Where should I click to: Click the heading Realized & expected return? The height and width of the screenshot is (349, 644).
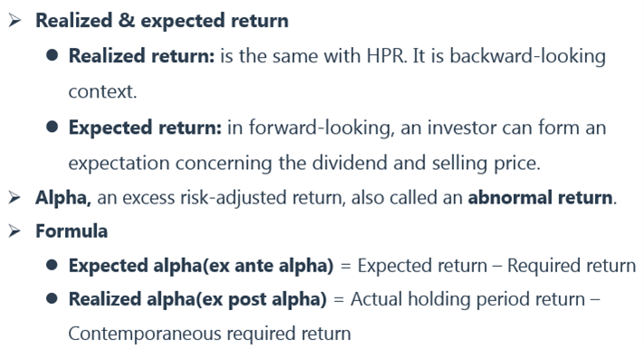pos(162,21)
